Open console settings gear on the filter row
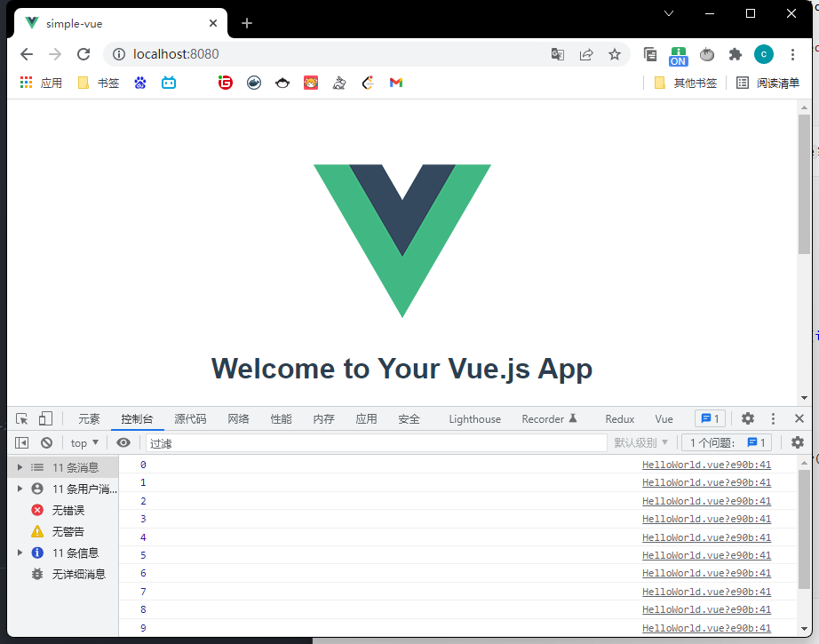The height and width of the screenshot is (644, 819). 797,442
